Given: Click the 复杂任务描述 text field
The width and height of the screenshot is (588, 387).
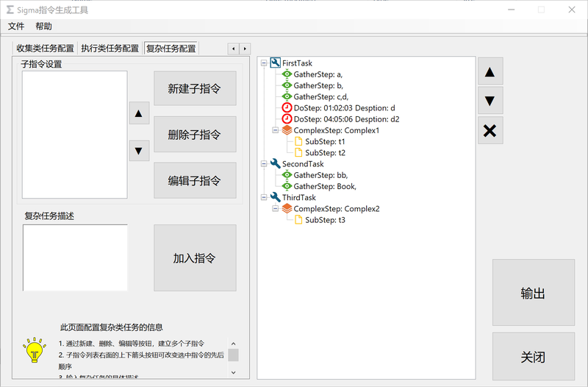Looking at the screenshot, I should coord(75,258).
